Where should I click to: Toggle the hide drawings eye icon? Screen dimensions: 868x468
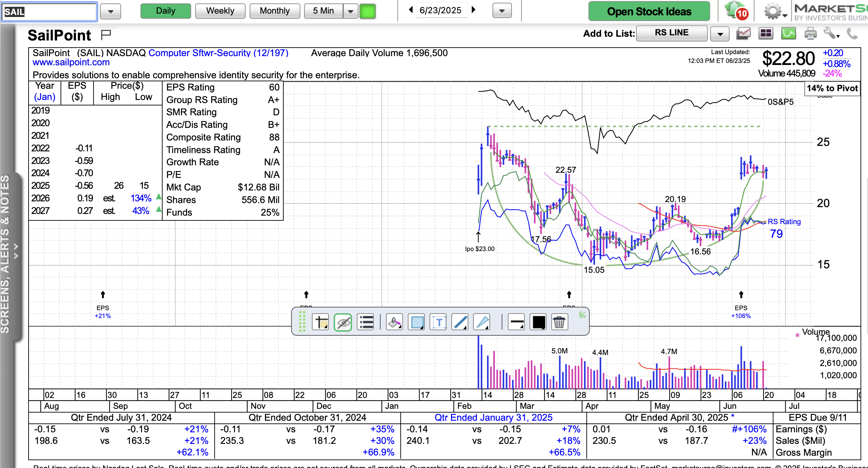point(343,322)
